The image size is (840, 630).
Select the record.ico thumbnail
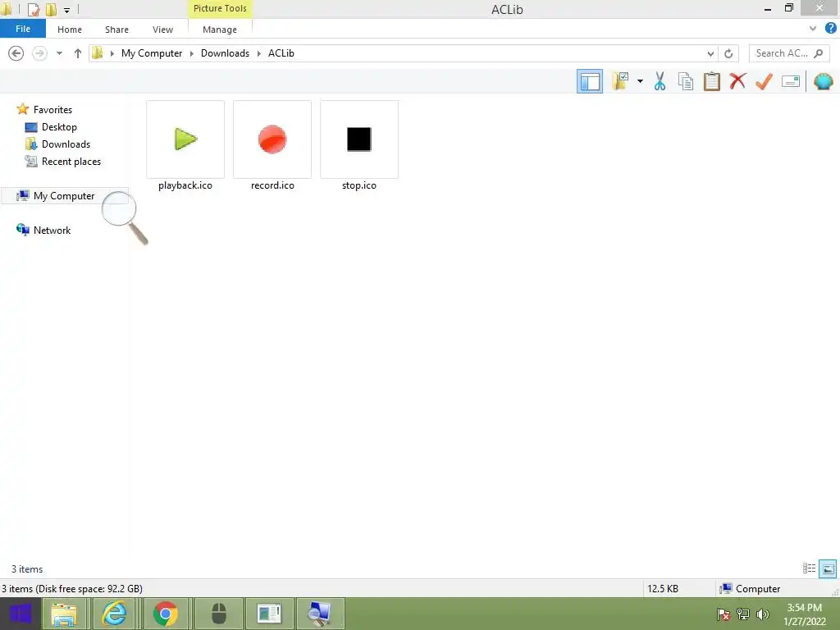coord(272,139)
